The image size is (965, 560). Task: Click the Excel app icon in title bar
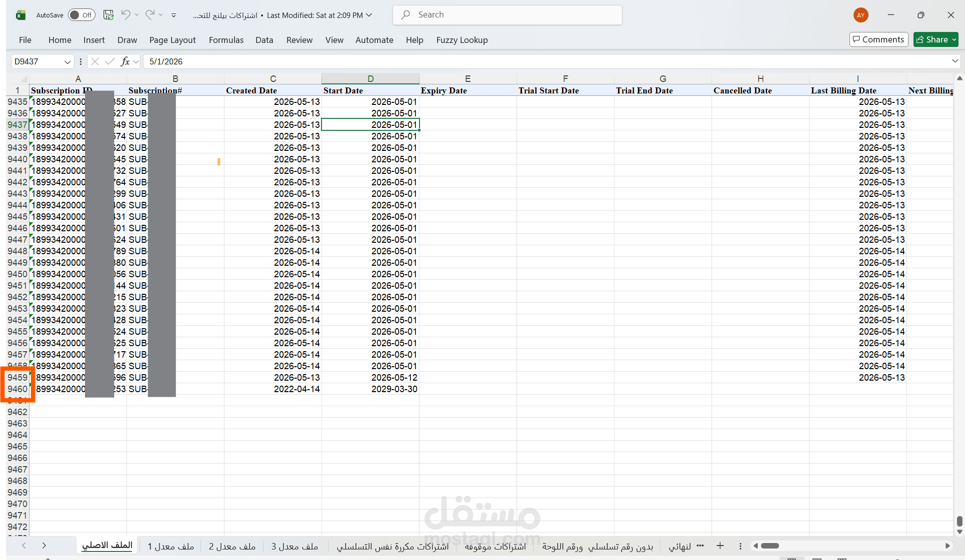(20, 15)
